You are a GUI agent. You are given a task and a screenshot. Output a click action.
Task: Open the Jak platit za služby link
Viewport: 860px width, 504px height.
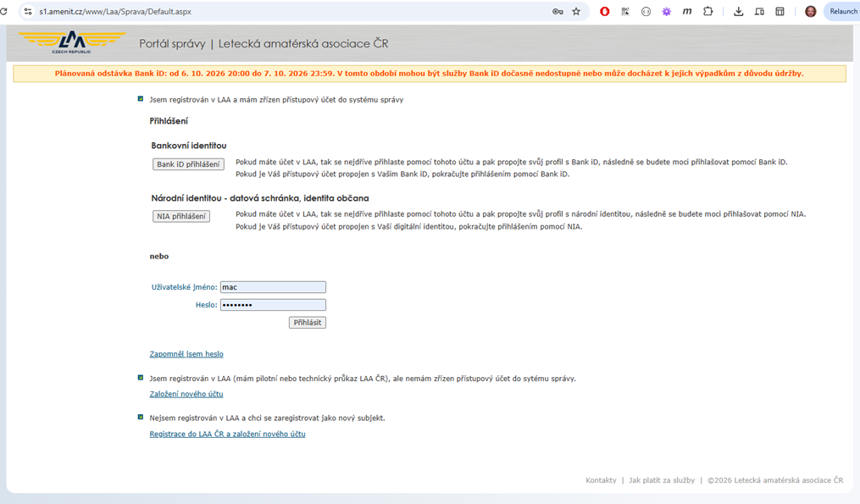pos(662,480)
